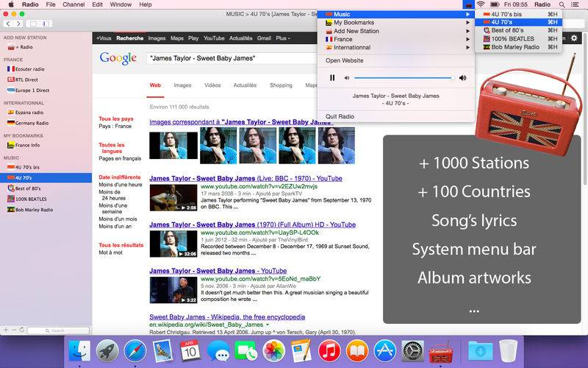Open Sweet Baby James Full Album link
Image resolution: width=588 pixels, height=368 pixels.
[252, 225]
